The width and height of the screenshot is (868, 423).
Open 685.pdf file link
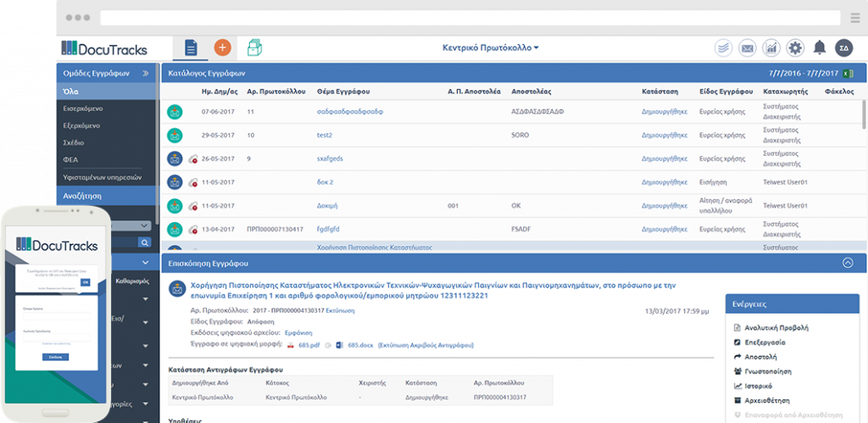309,346
